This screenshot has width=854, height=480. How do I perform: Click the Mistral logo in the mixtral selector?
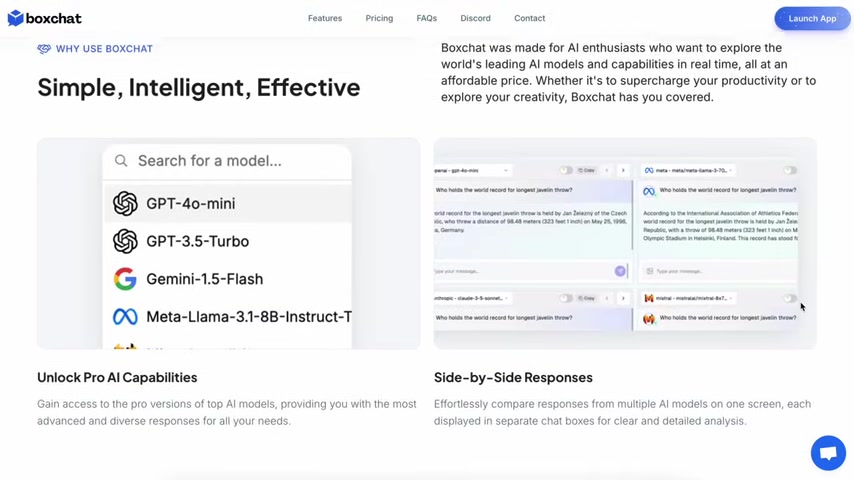pos(649,298)
